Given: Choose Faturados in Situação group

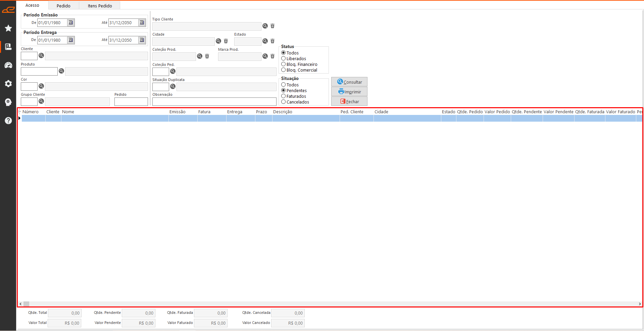Looking at the screenshot, I should [x=284, y=96].
